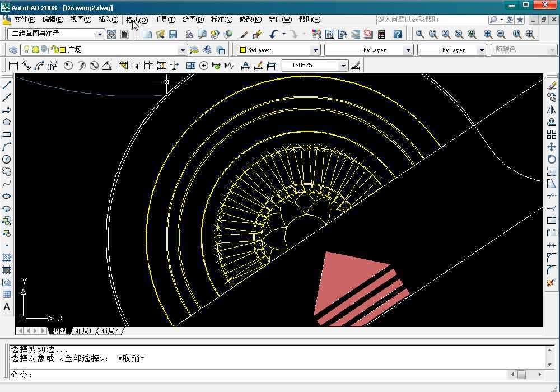Toggle layer lock padlock icon
This screenshot has width=560, height=392.
[55, 50]
